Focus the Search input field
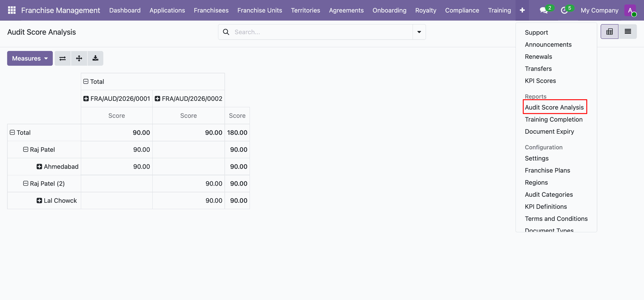Viewport: 644px width, 300px height. pos(322,32)
